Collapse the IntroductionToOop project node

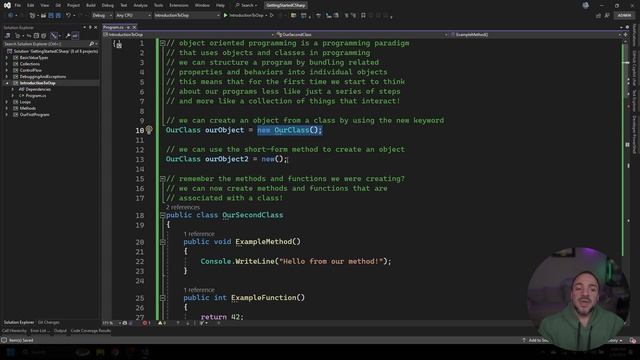point(7,83)
